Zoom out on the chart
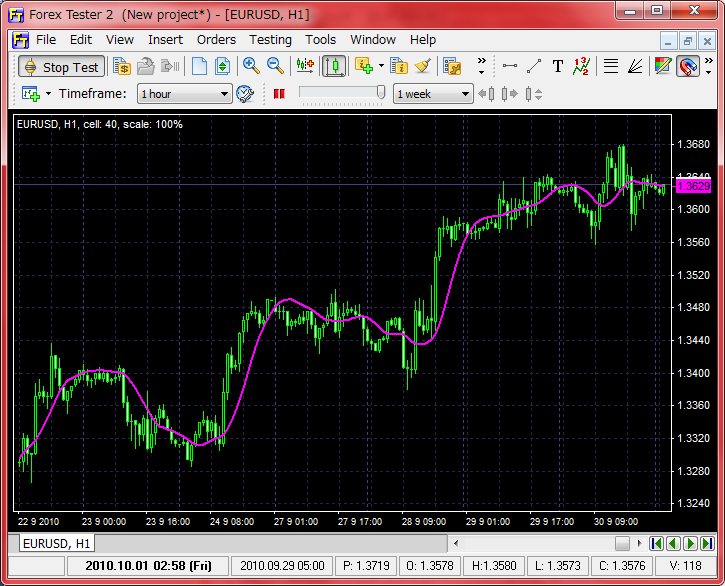This screenshot has height=586, width=725. (275, 67)
